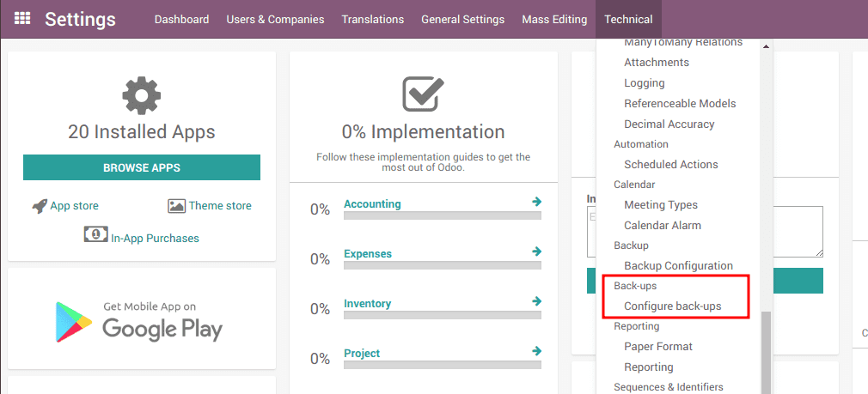Click the gear icon above Installed Apps
Screen dimensions: 868x394
coord(141,95)
